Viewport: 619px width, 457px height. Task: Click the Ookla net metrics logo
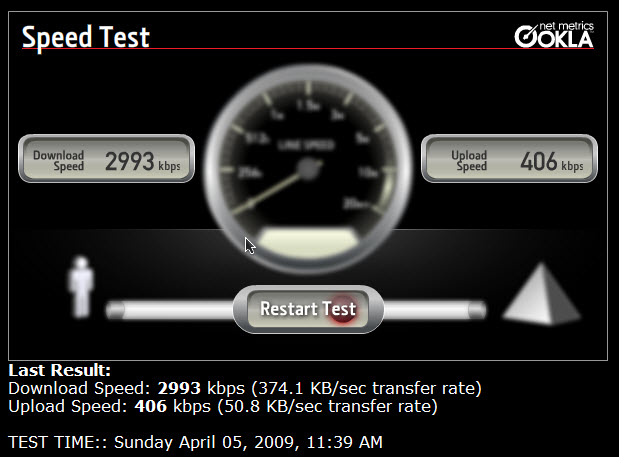click(554, 35)
